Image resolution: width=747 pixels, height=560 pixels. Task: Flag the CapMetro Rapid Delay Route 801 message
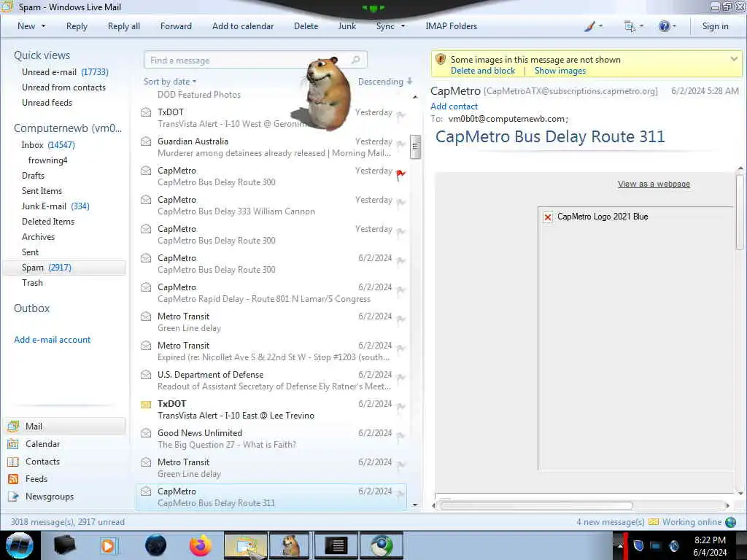400,290
